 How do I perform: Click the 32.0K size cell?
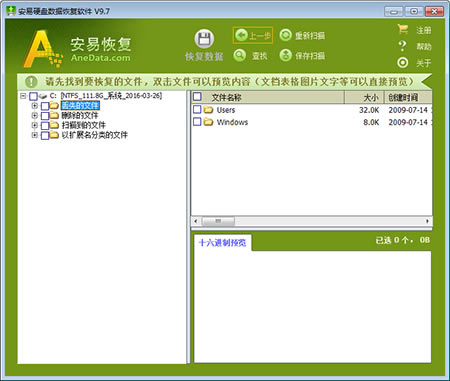369,110
